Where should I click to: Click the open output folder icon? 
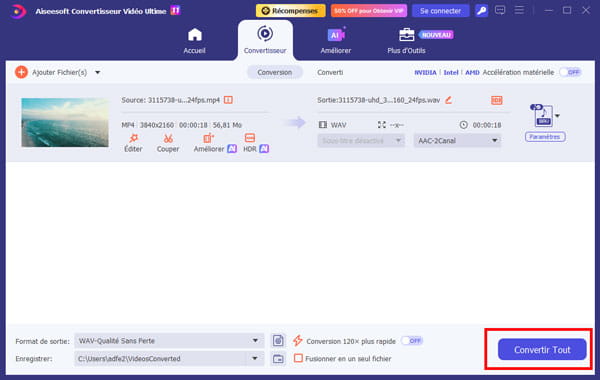coord(278,359)
